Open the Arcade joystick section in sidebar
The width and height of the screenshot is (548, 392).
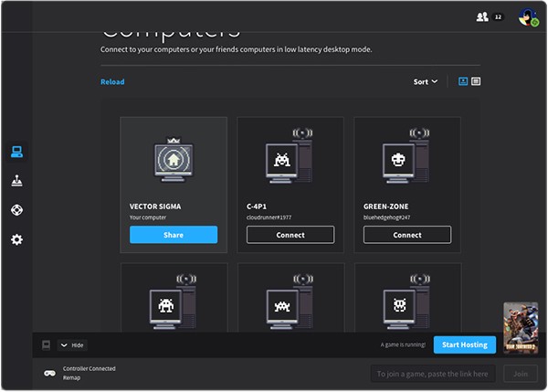(16, 181)
